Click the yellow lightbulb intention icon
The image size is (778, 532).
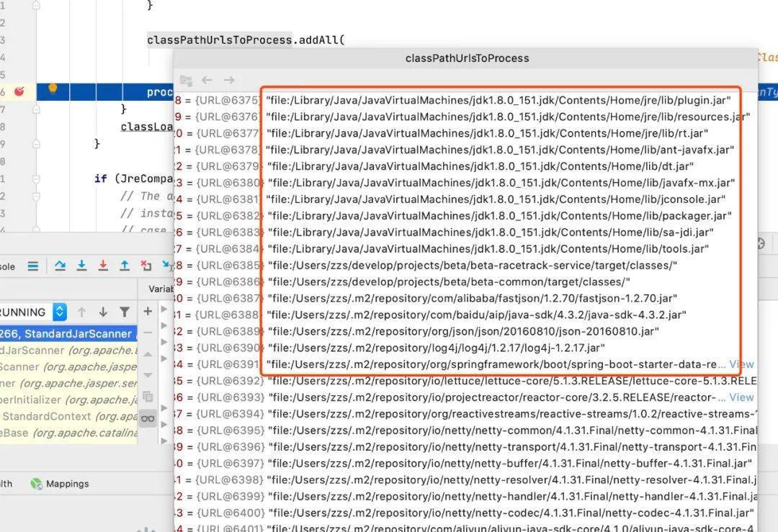coord(53,89)
